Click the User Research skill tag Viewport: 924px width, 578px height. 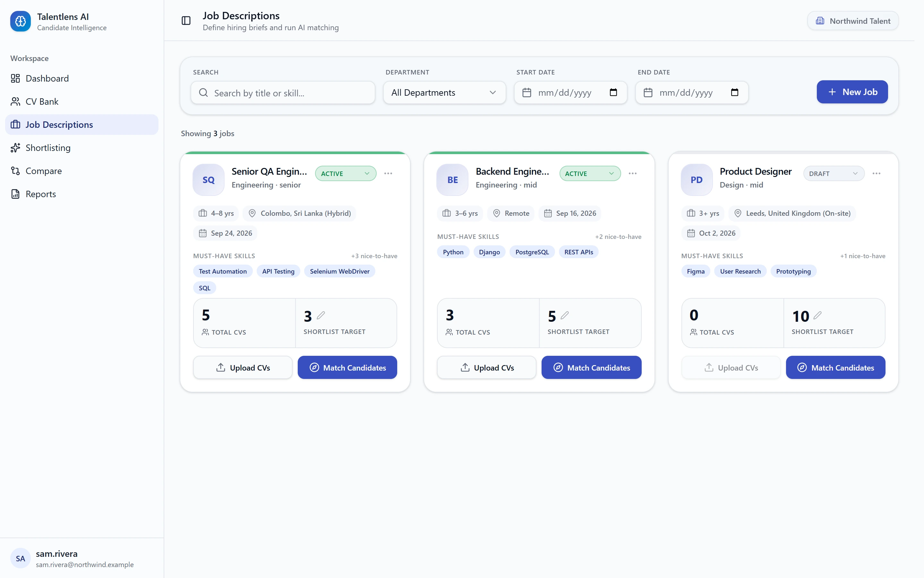coord(740,271)
